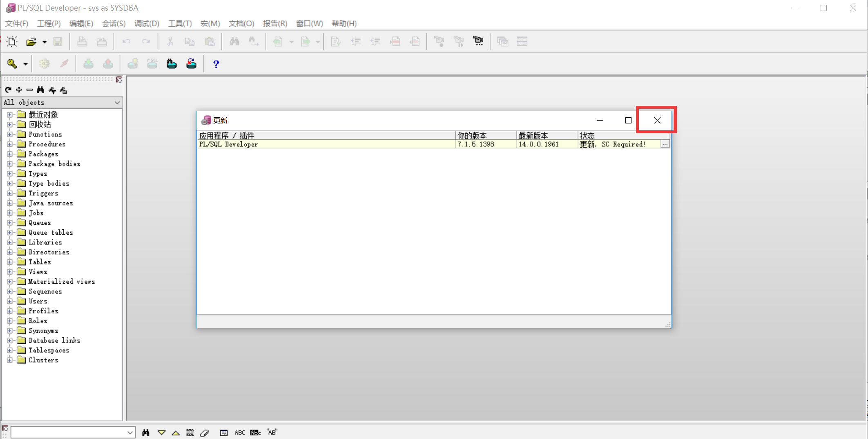
Task: Click the green navigate back page icon
Action: click(x=278, y=41)
